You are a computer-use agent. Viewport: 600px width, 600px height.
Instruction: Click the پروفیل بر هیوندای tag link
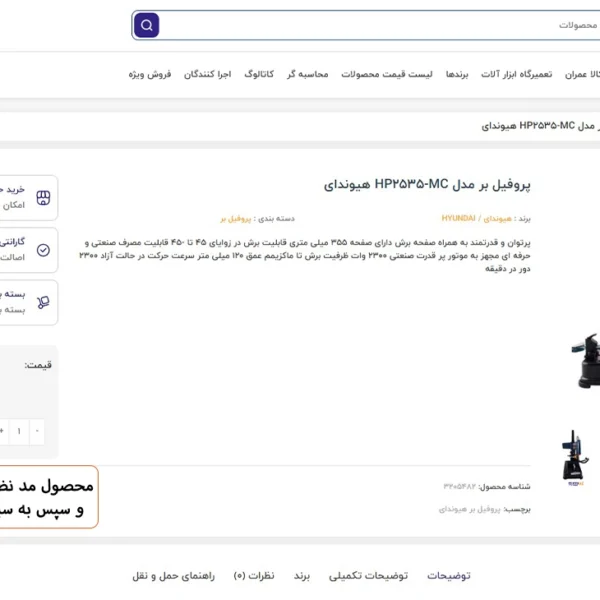470,509
